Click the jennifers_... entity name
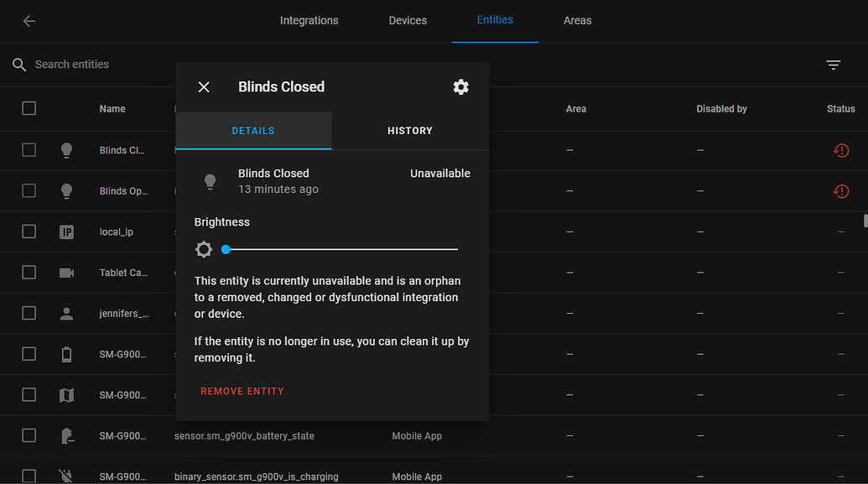This screenshot has height=484, width=868. click(124, 314)
